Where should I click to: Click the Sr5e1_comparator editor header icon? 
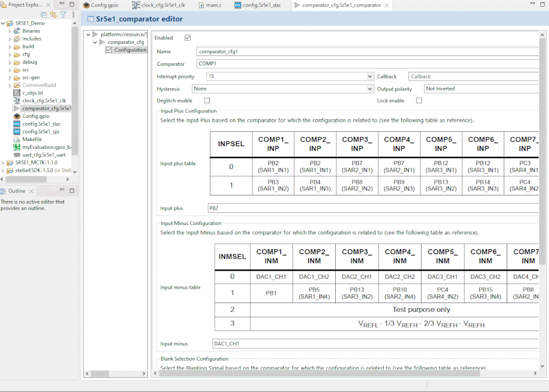[91, 19]
